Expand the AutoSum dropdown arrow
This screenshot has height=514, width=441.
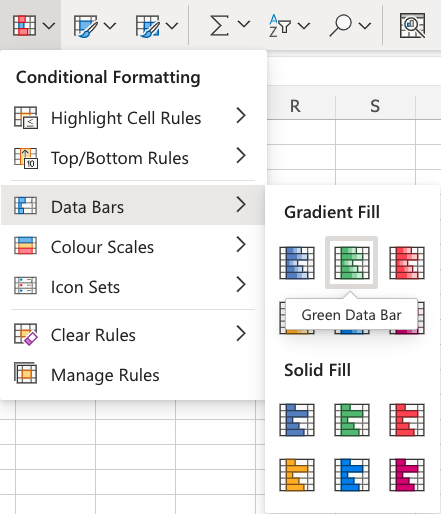click(244, 24)
